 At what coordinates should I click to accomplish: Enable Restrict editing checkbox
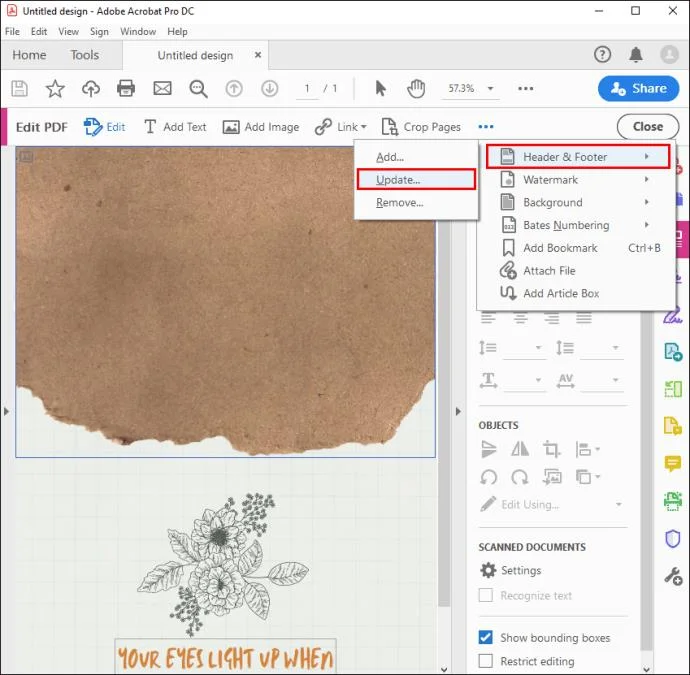(486, 660)
